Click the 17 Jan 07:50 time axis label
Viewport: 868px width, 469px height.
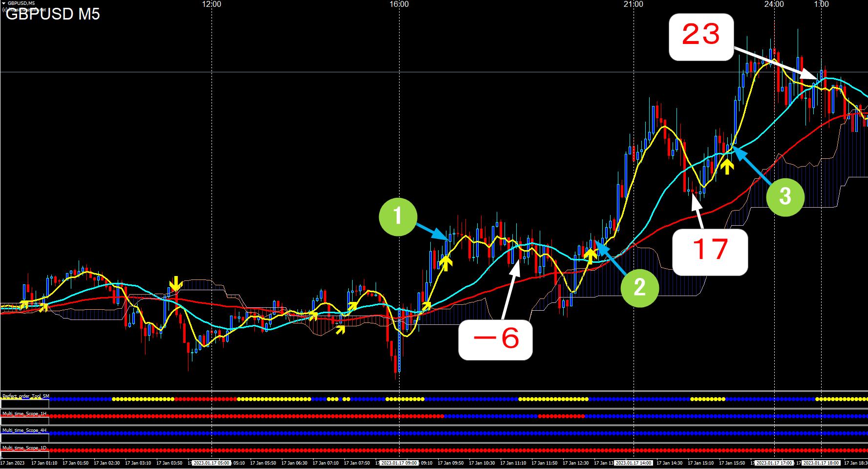pyautogui.click(x=357, y=463)
